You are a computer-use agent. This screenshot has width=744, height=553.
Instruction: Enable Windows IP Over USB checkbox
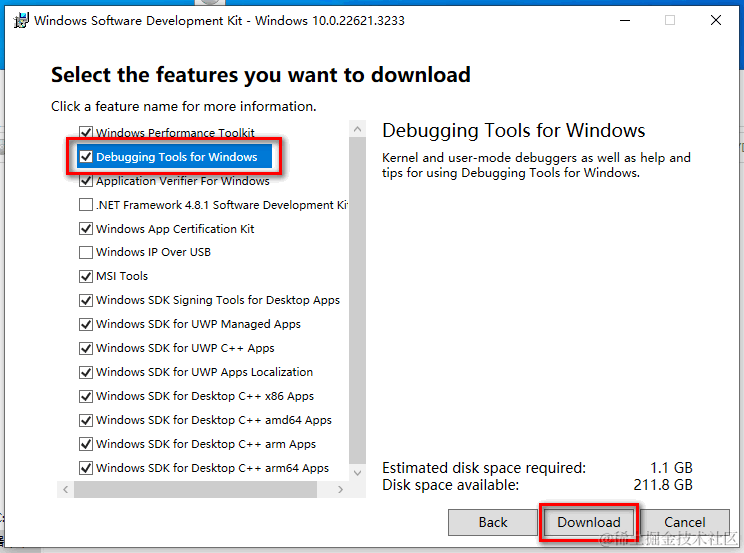[x=86, y=252]
